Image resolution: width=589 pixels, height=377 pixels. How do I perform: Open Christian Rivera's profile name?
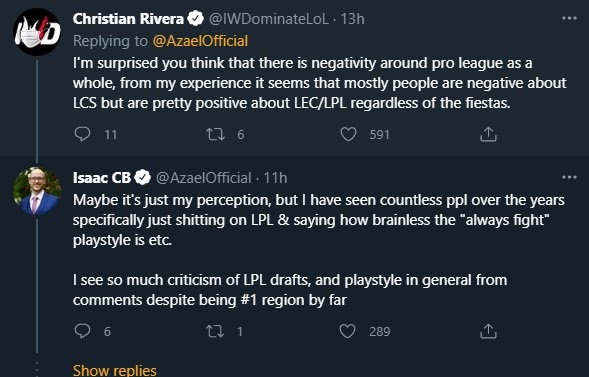(128, 19)
